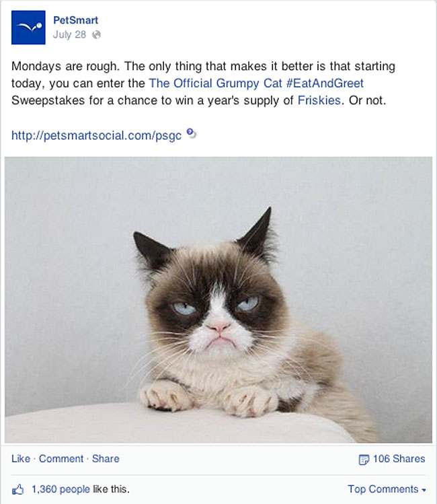The width and height of the screenshot is (437, 504).
Task: Click the small icon after the petsmartsocial URL
Action: (191, 133)
